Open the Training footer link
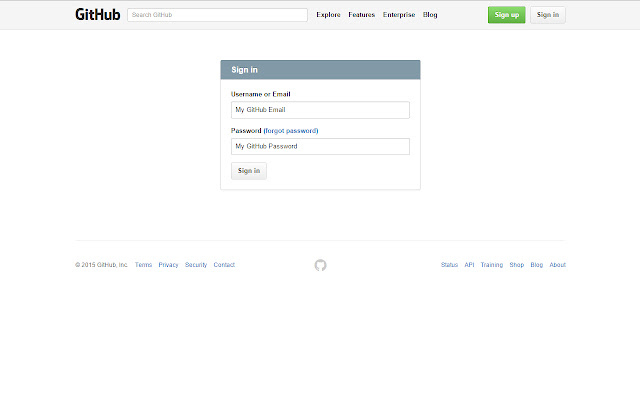The height and width of the screenshot is (400, 640). click(491, 265)
